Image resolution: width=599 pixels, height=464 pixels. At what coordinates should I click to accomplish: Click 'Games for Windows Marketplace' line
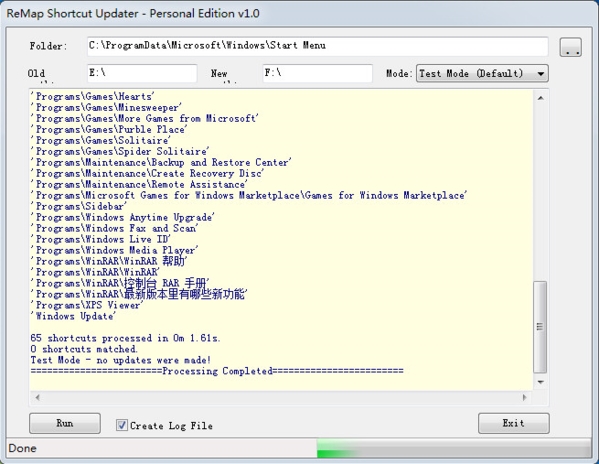pyautogui.click(x=249, y=196)
